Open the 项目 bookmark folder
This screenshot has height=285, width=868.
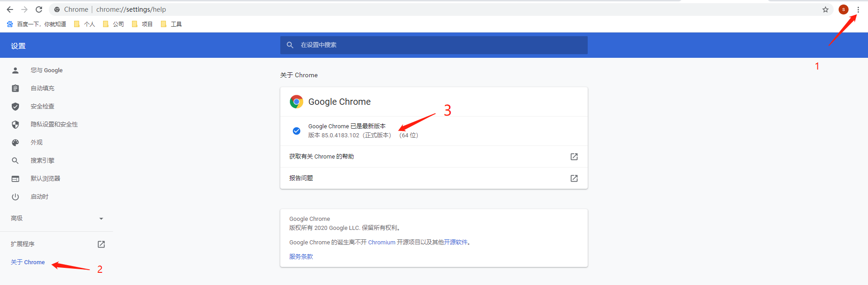[142, 24]
